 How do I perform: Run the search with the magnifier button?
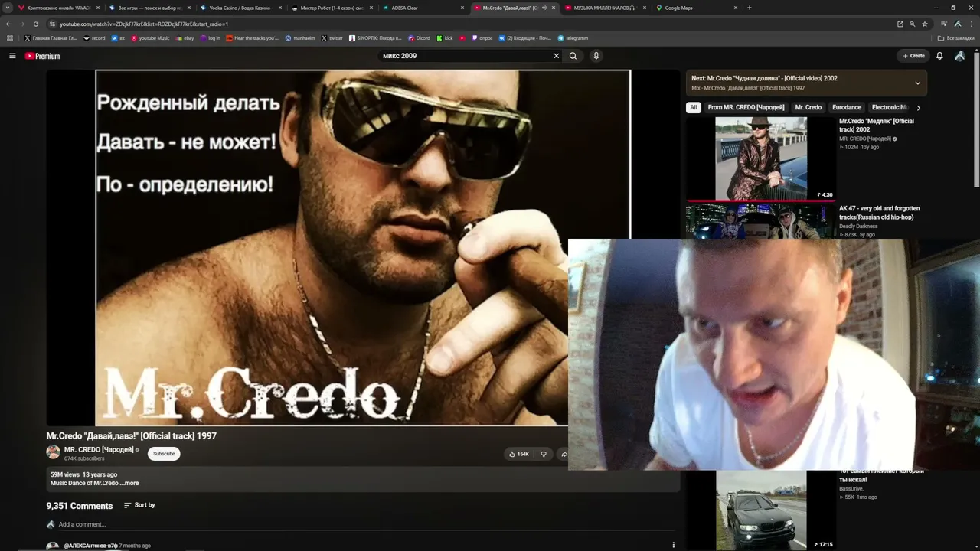tap(573, 56)
